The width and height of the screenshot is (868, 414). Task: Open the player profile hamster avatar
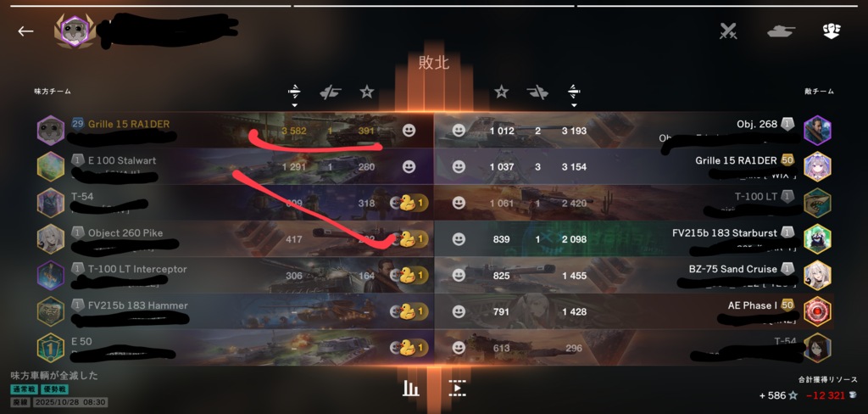(75, 31)
